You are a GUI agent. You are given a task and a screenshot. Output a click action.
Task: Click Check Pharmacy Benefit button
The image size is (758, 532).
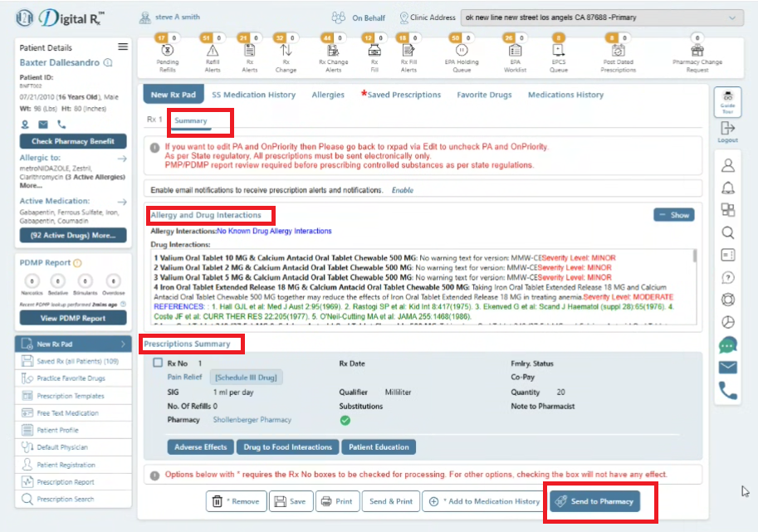73,141
